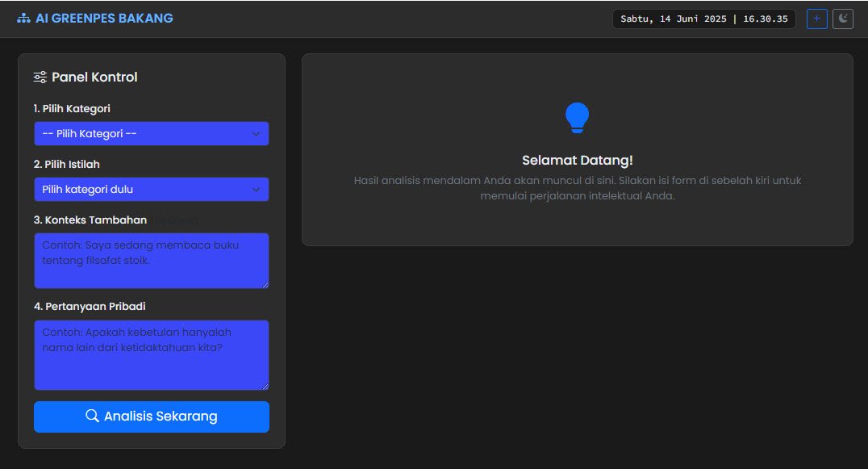This screenshot has height=469, width=868.
Task: Toggle dark mode with the moon button
Action: tap(842, 19)
